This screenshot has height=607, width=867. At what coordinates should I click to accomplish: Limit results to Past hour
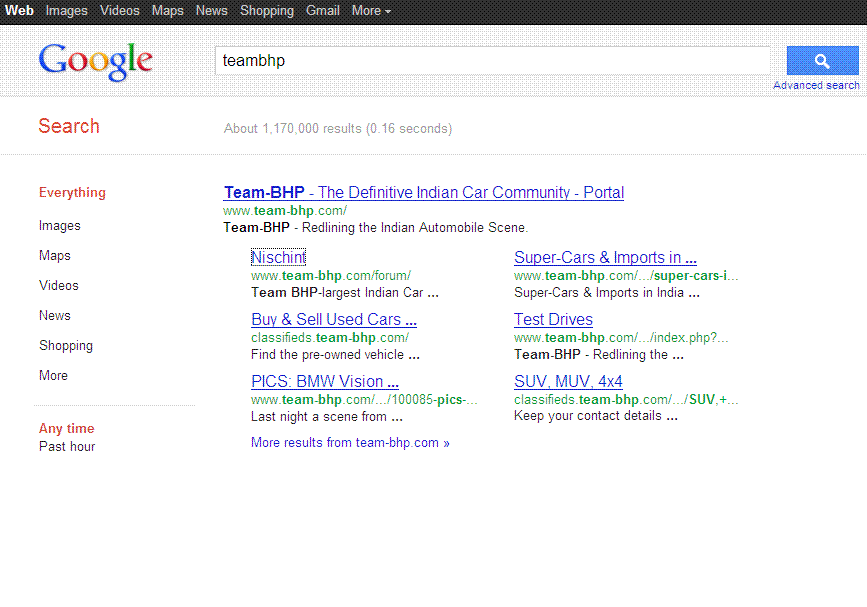[x=67, y=446]
